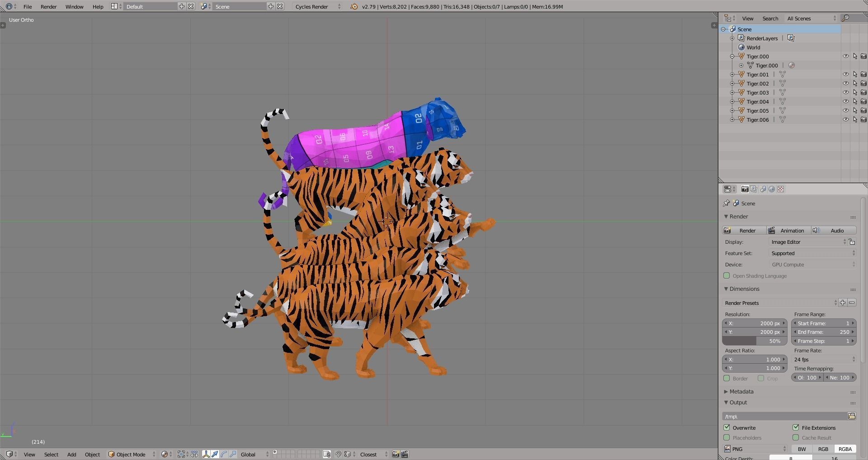Open the Scene properties tab
This screenshot has height=460, width=868.
pyautogui.click(x=763, y=189)
